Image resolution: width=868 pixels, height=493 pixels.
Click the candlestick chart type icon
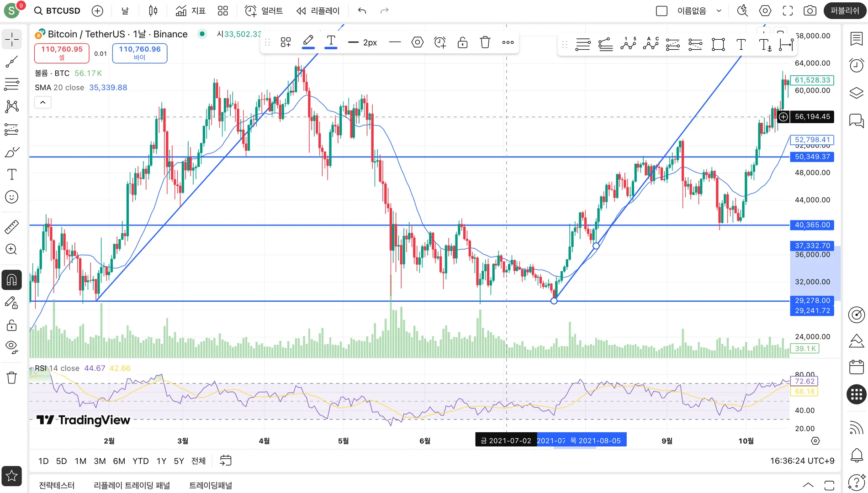point(153,10)
